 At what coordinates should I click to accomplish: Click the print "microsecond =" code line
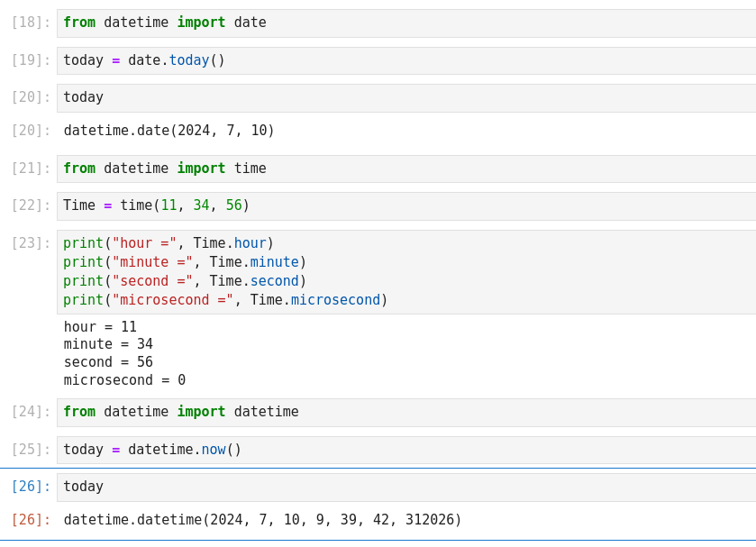tap(225, 300)
